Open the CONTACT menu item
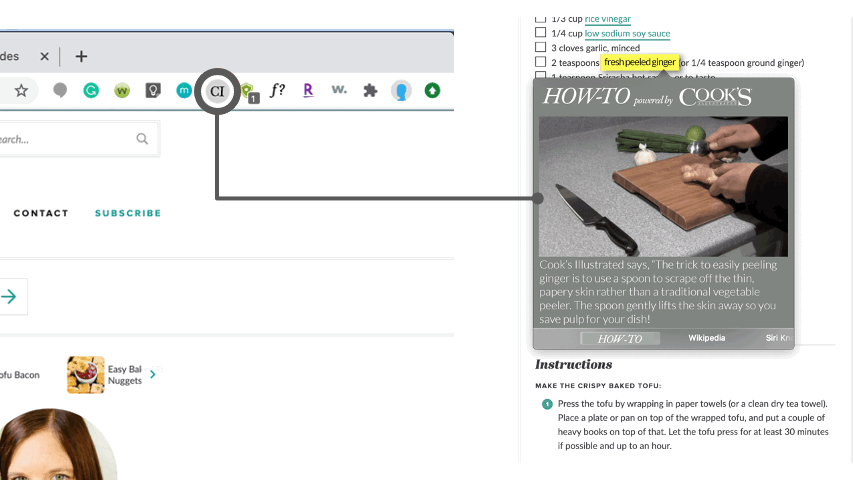This screenshot has width=853, height=480. (x=41, y=213)
